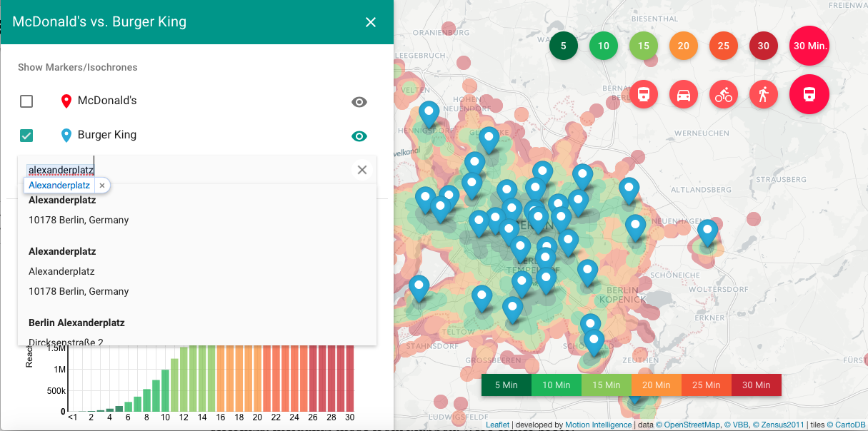This screenshot has height=431, width=868.
Task: Click the CartoDB tiles link
Action: coord(851,425)
